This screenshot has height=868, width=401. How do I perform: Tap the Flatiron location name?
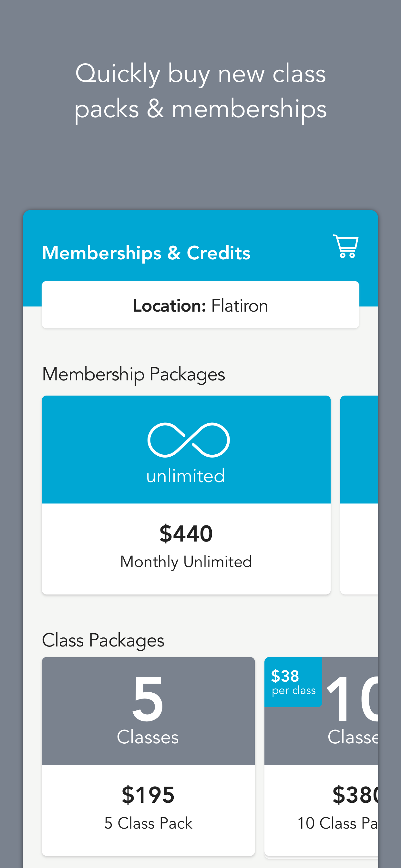click(x=239, y=305)
